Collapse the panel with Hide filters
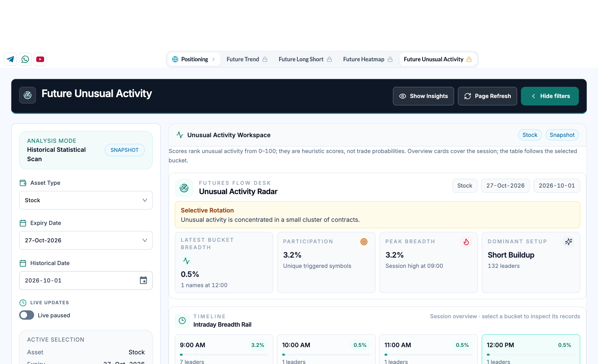This screenshot has height=364, width=598. pos(550,96)
